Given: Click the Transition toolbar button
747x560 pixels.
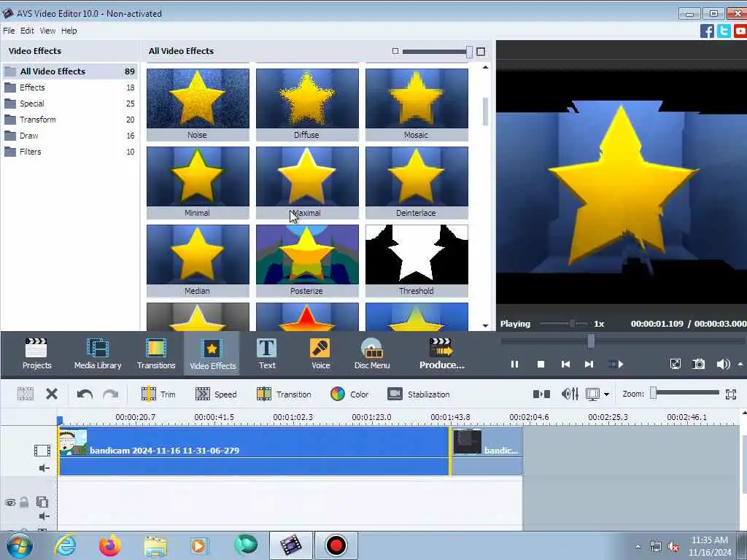Looking at the screenshot, I should (284, 394).
